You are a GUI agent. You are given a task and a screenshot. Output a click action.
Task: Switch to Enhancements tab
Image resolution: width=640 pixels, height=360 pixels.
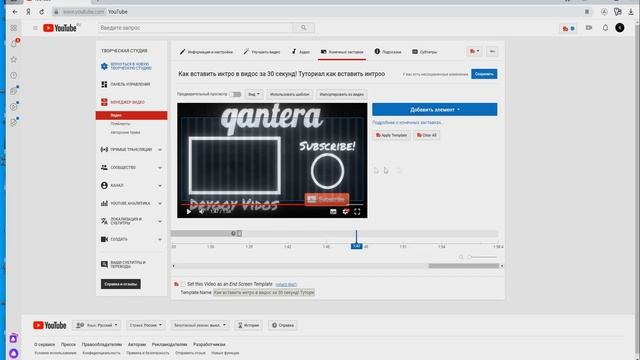point(262,52)
